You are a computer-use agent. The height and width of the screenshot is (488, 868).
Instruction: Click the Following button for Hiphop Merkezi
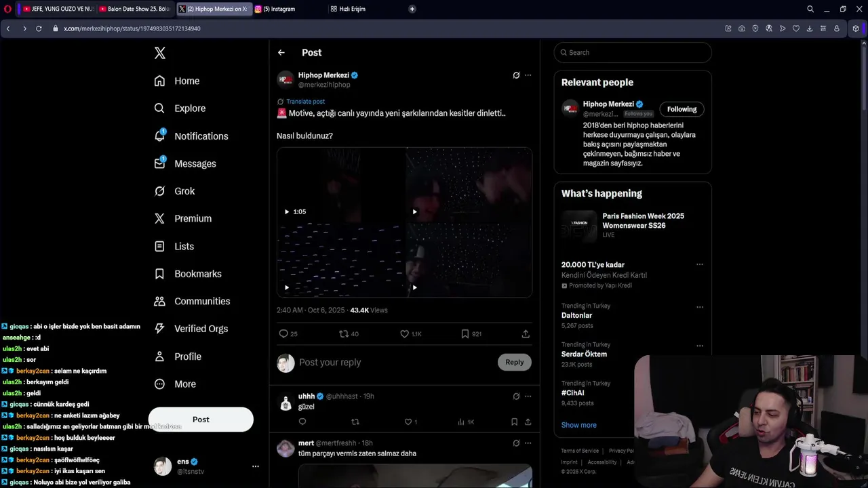(682, 109)
